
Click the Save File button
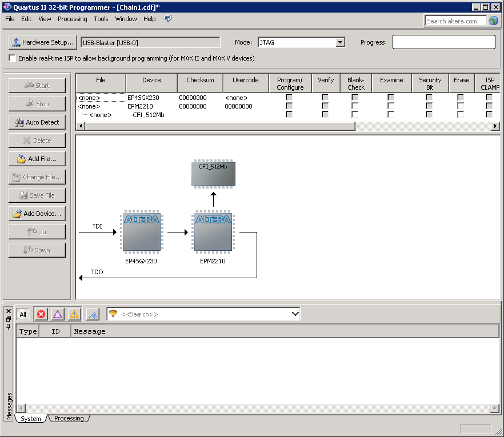tap(37, 195)
